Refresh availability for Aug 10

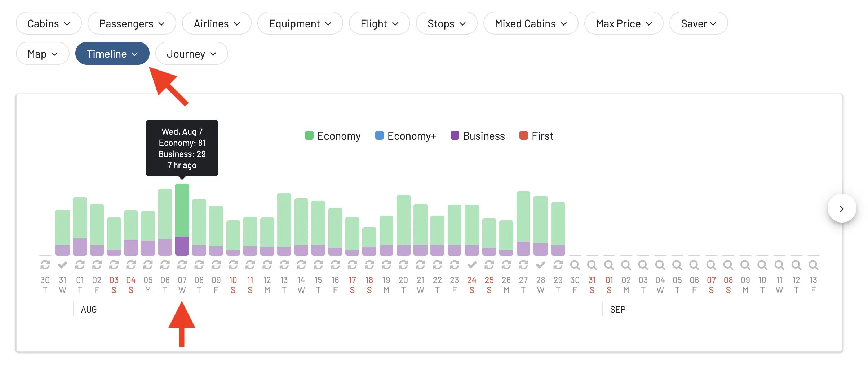point(233,265)
